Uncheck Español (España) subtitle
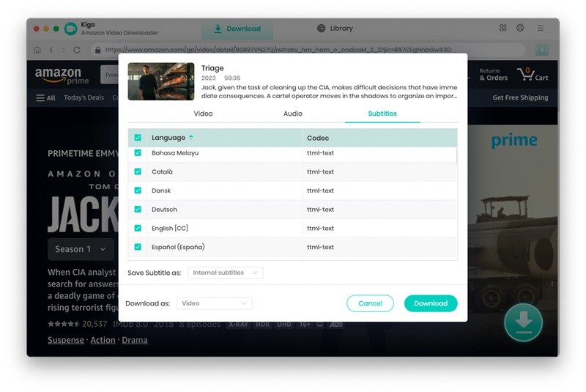586x392 pixels. click(x=138, y=247)
